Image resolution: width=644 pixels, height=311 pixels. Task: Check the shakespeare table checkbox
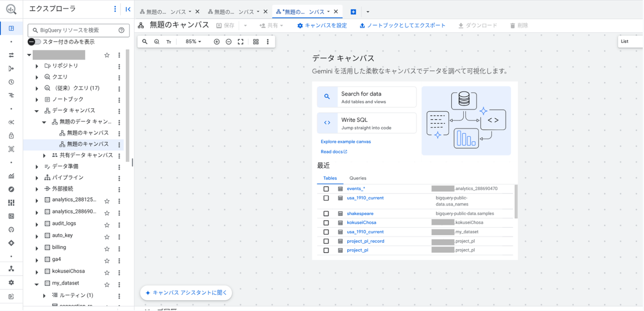point(326,214)
